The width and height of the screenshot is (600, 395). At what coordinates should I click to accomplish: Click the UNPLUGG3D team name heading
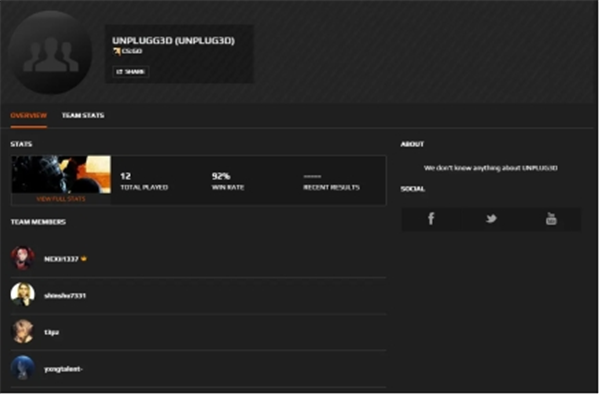(x=173, y=40)
